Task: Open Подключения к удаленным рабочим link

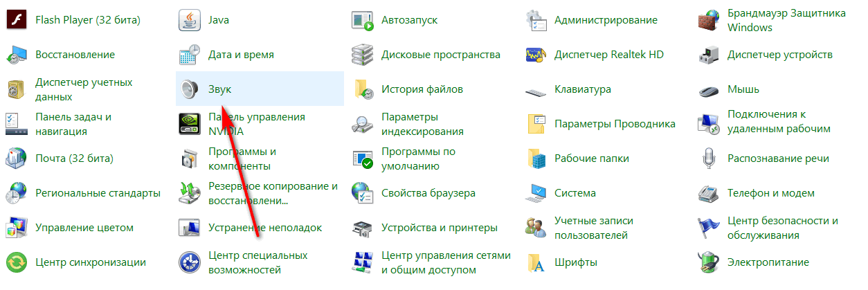Action: coord(779,122)
